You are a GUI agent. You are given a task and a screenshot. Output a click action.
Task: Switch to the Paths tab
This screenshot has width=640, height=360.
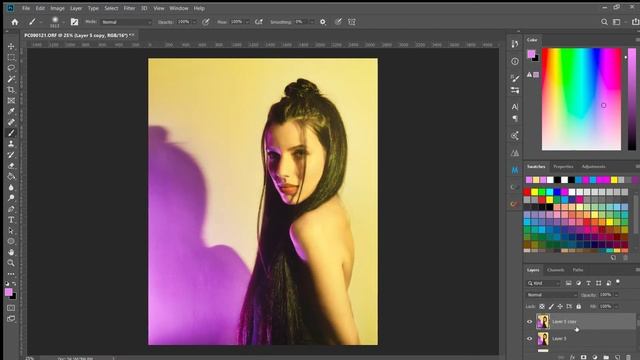578,270
